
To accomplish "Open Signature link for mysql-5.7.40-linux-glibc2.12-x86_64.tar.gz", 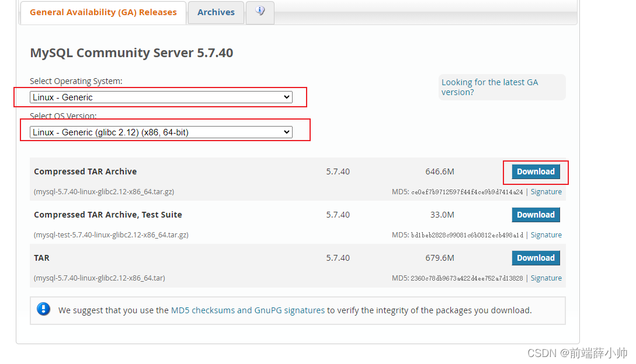I will 546,192.
